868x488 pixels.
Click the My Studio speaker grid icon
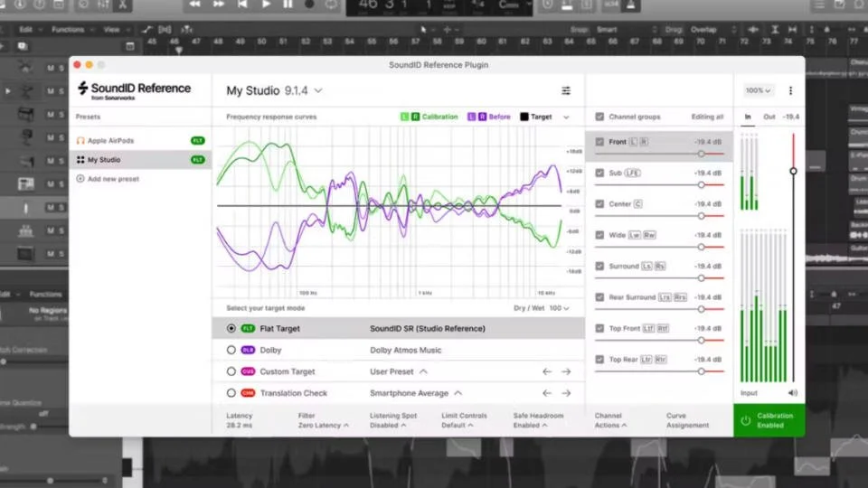pyautogui.click(x=80, y=160)
